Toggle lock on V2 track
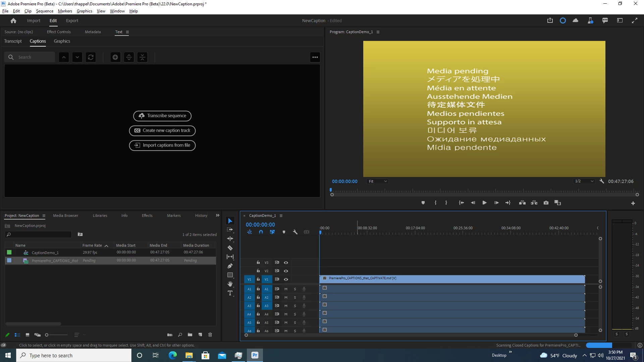 [x=258, y=271]
